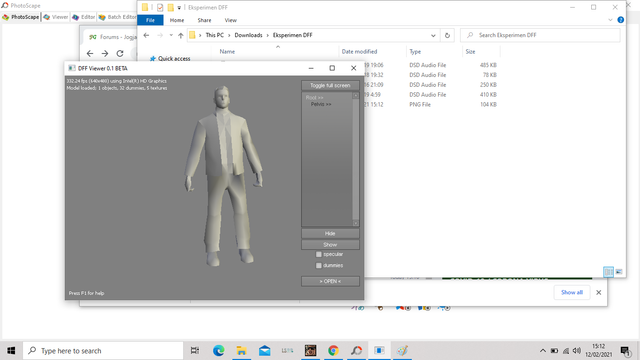
Task: Open PhotoScape from the taskbar
Action: (x=356, y=351)
